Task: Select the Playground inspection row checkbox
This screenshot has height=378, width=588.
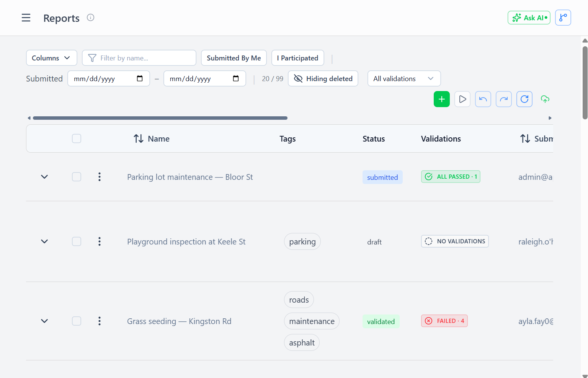Action: coord(77,241)
